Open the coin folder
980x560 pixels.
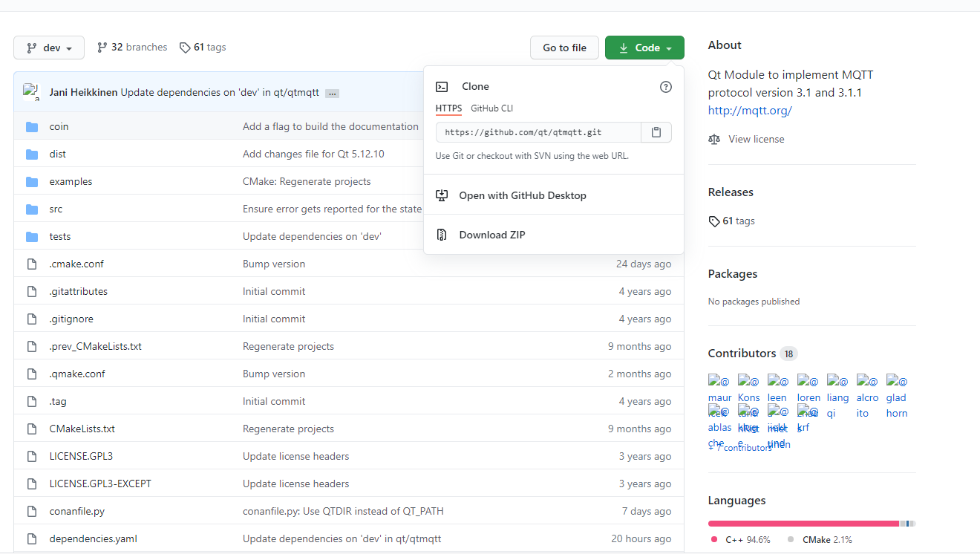pos(59,126)
